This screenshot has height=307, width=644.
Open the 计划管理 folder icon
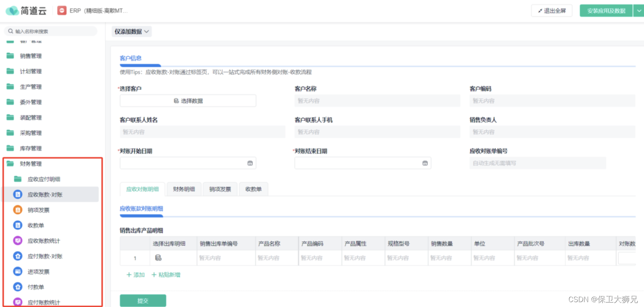click(x=11, y=71)
